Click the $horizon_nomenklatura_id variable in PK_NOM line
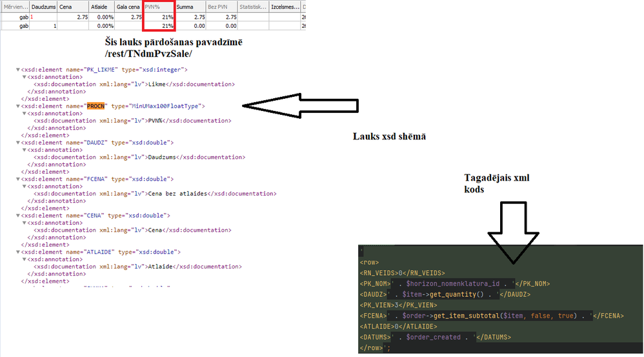644x357 pixels. [x=452, y=284]
